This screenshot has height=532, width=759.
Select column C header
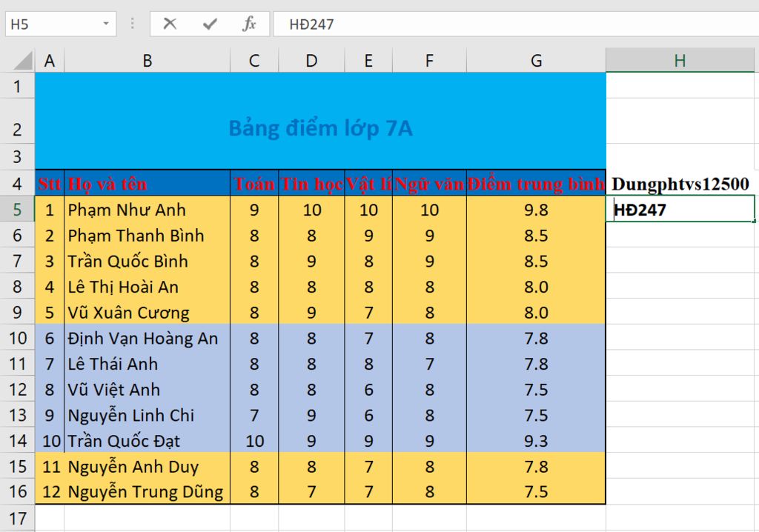tap(254, 61)
